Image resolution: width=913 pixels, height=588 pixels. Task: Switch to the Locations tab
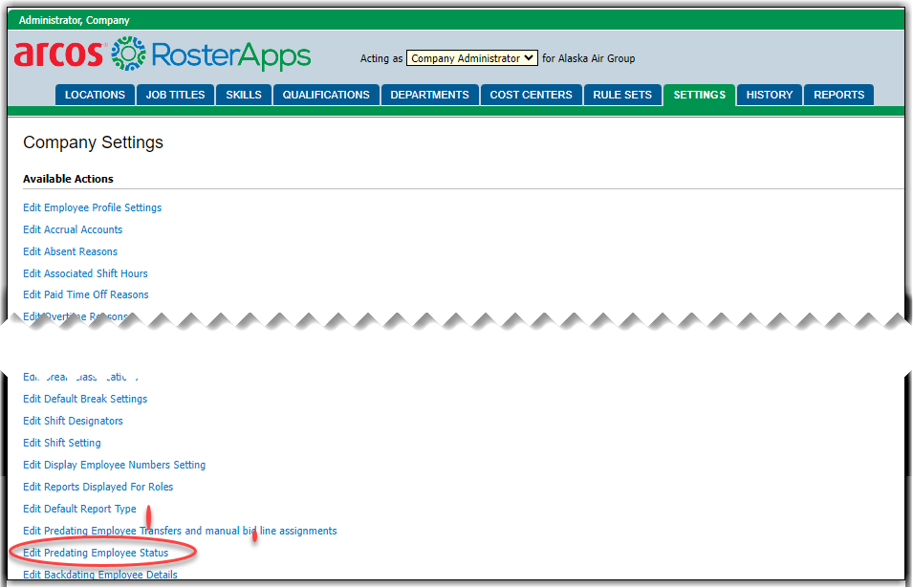[x=95, y=95]
